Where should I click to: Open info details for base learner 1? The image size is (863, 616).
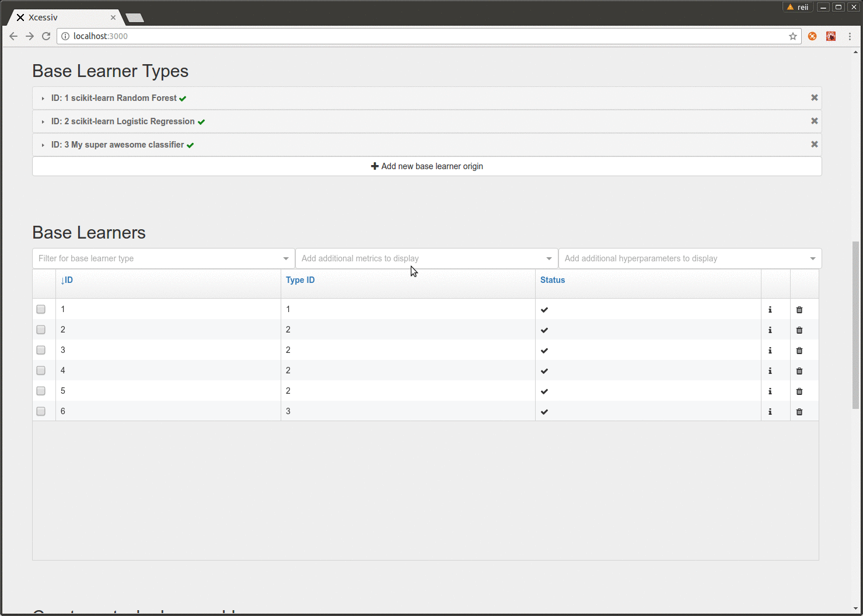point(770,309)
